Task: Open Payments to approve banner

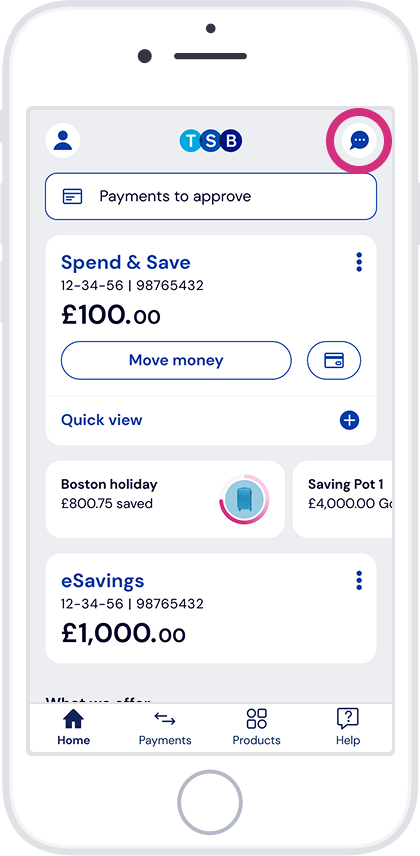Action: 211,197
